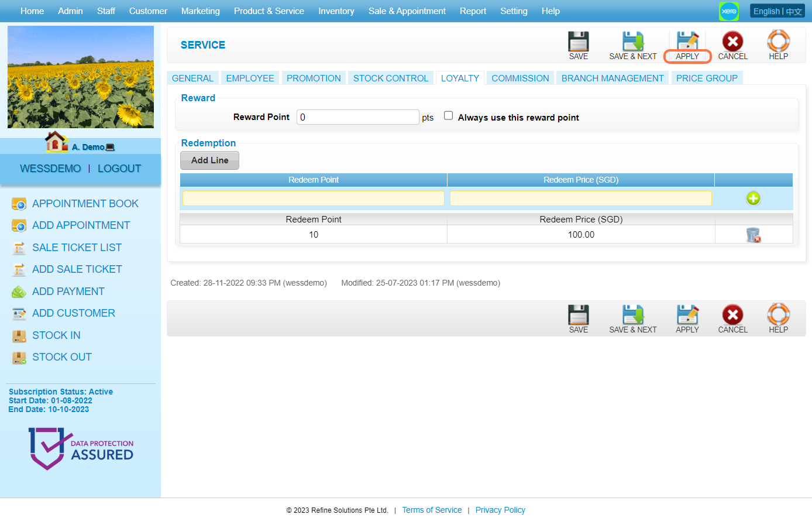Click the Add Appointment sidebar icon
This screenshot has width=812, height=528.
[x=19, y=225]
